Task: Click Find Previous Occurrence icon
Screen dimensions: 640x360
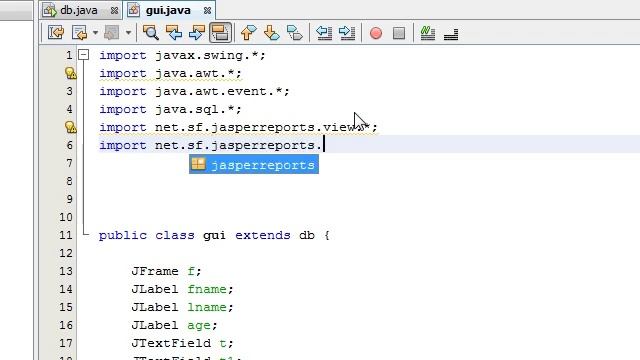Action: 174,33
